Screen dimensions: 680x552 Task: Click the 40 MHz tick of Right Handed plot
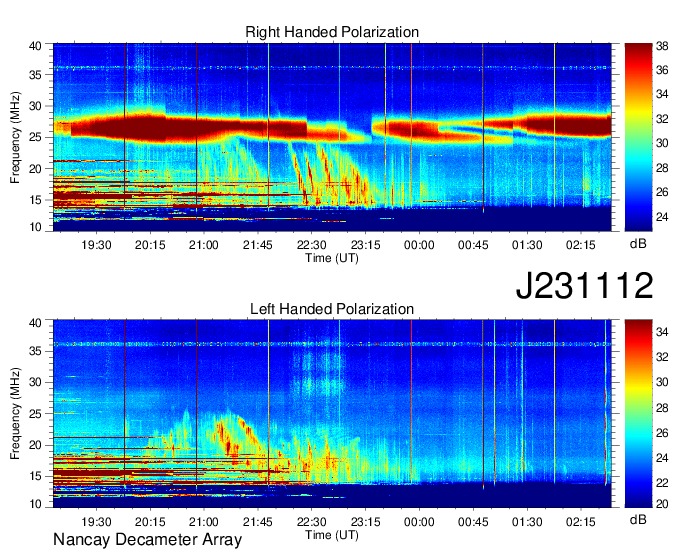35,46
